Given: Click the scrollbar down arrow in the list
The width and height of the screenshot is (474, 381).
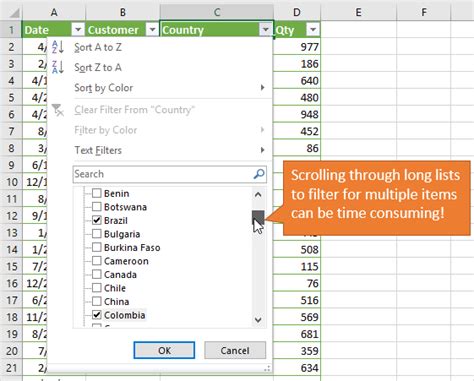Looking at the screenshot, I should coord(258,320).
